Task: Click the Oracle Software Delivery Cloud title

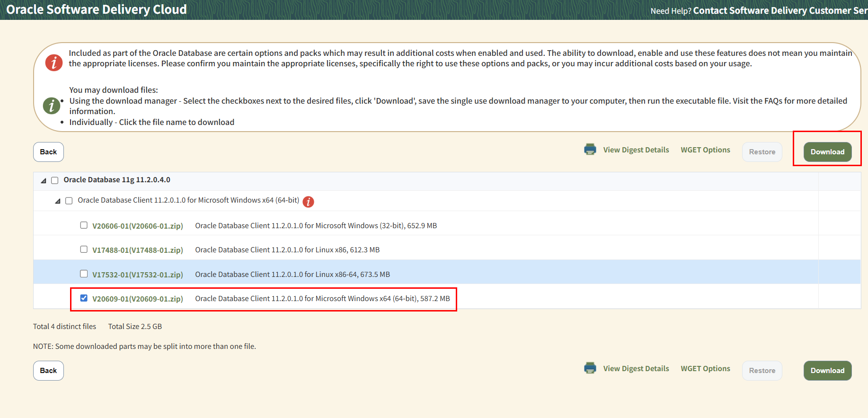Action: [x=97, y=9]
